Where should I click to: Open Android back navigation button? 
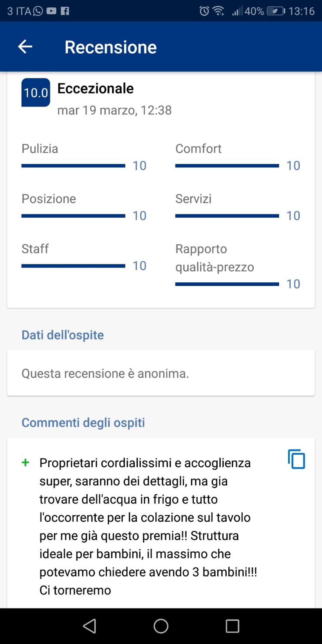click(x=89, y=626)
